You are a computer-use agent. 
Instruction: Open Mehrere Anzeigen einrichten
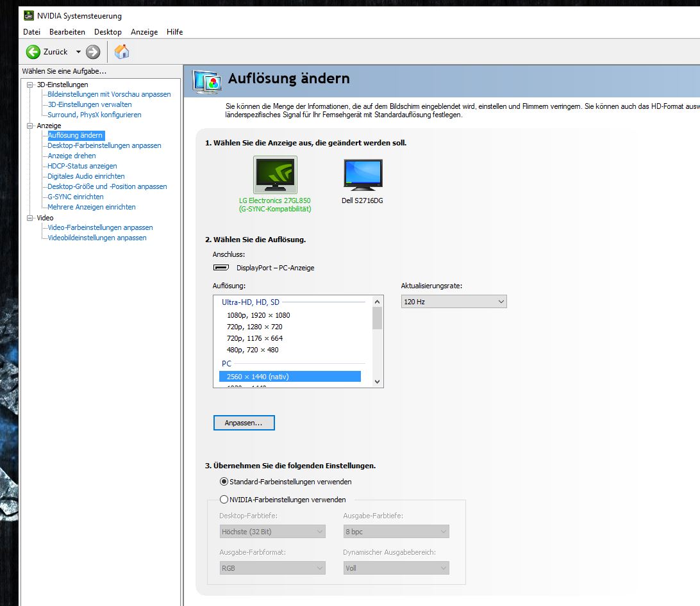point(92,207)
